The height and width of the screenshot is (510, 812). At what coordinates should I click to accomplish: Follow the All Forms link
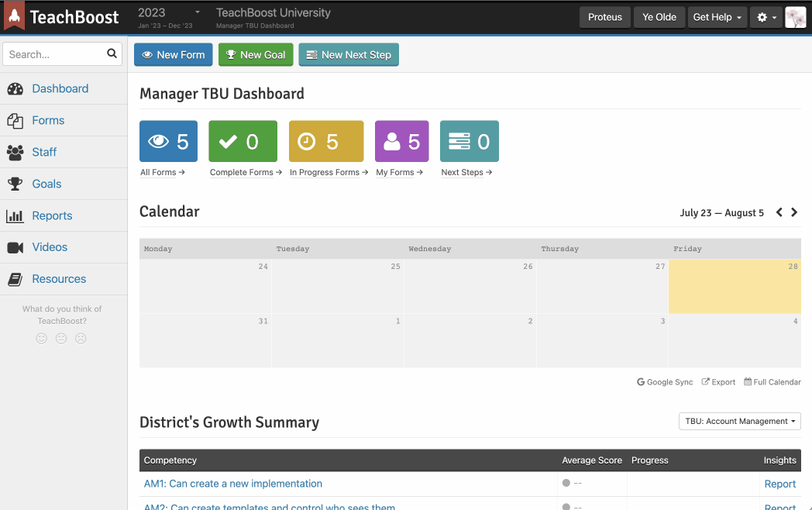162,172
